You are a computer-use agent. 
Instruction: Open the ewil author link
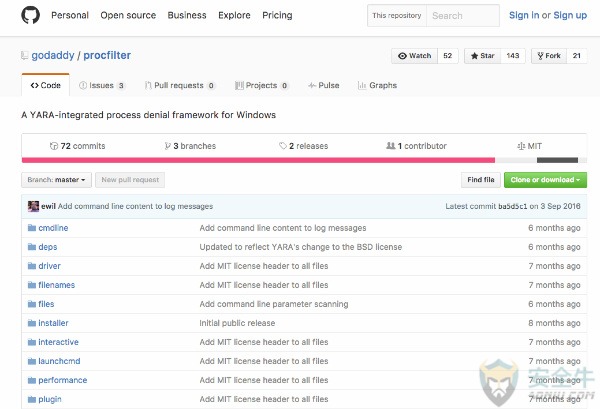49,206
